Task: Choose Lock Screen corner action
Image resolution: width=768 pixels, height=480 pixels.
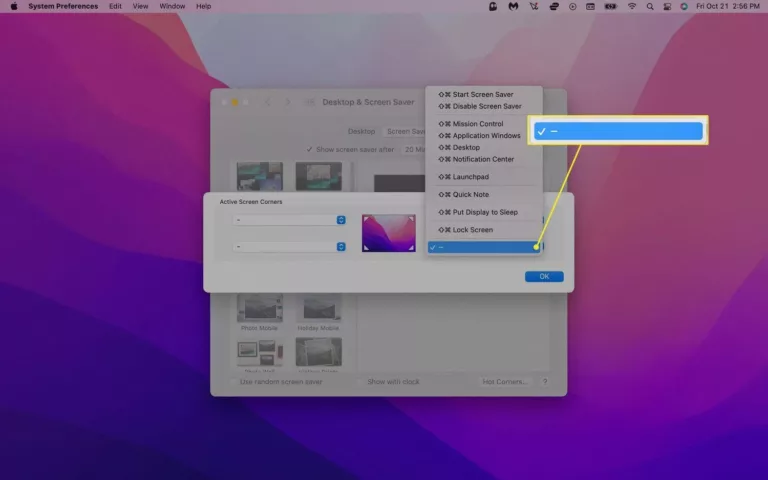Action: pyautogui.click(x=484, y=230)
